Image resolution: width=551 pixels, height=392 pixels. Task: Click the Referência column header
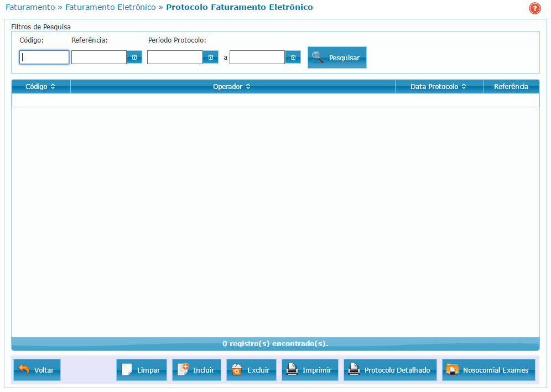click(511, 87)
